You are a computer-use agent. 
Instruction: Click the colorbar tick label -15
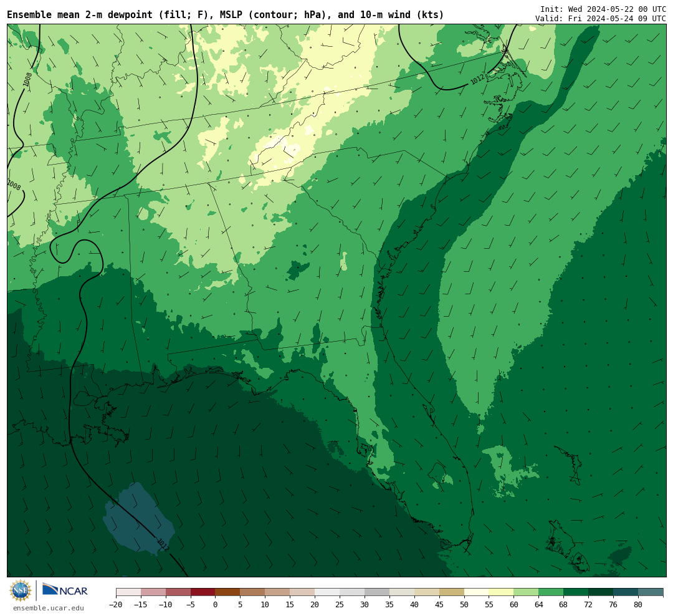point(141,605)
